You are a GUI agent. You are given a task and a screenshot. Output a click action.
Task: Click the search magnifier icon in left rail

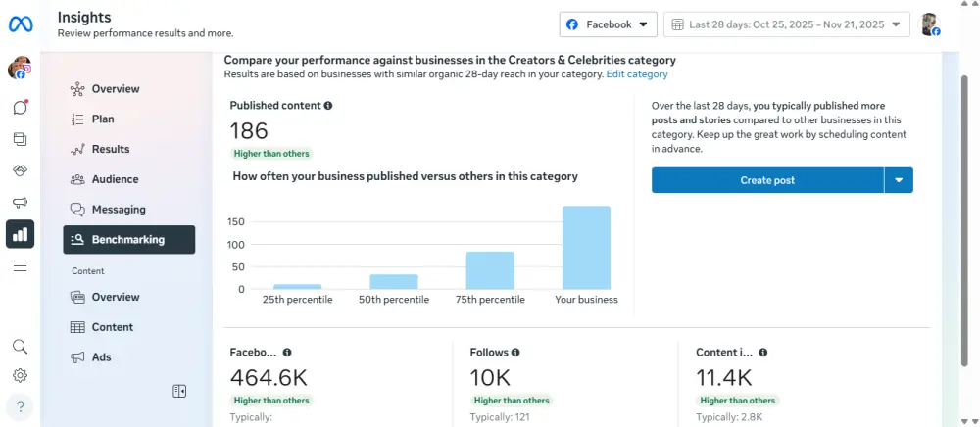[x=20, y=347]
